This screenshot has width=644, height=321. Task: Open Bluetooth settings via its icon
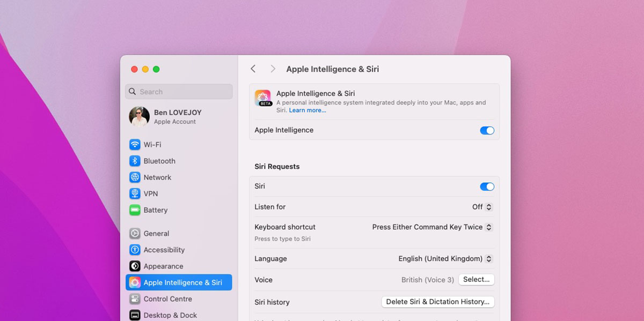click(135, 161)
